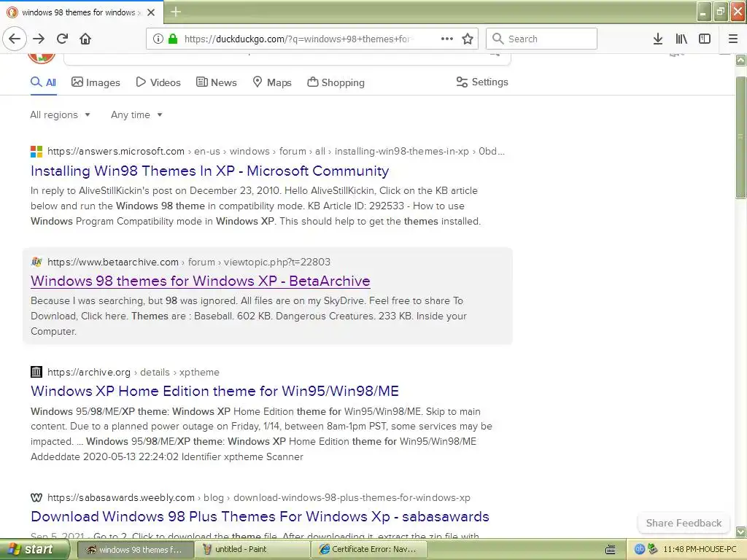Switch to Certificate Error taskbar window
Viewport: 747px width, 560px height.
pos(371,549)
